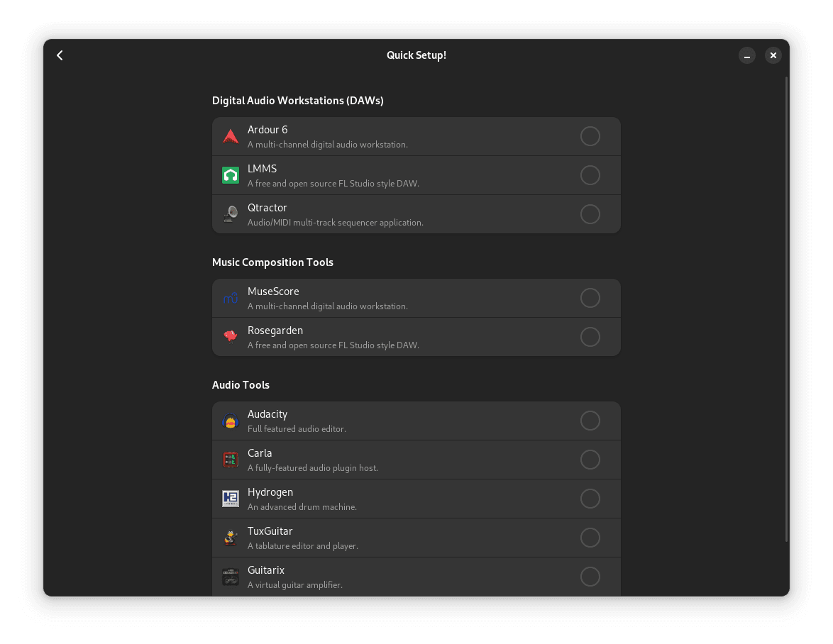The image size is (833, 644).
Task: Click the 'Quick Setup!' window title
Action: click(417, 55)
